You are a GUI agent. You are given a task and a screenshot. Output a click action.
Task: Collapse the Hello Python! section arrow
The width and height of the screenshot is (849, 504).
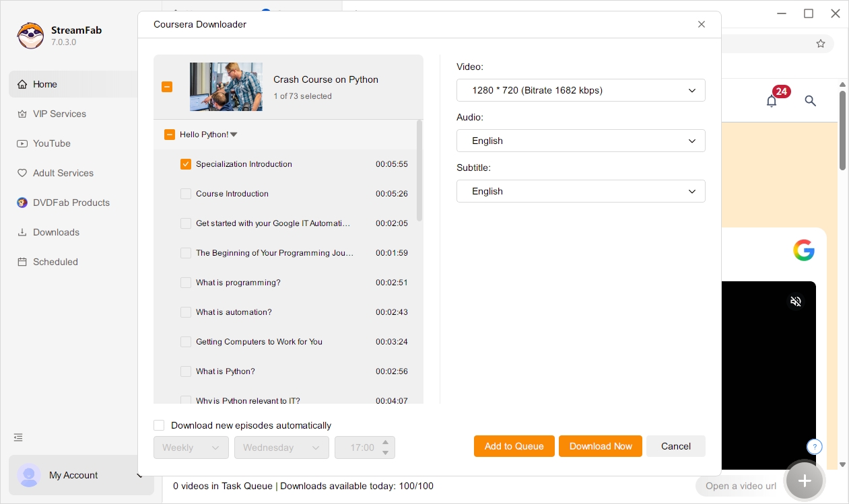[x=234, y=135]
